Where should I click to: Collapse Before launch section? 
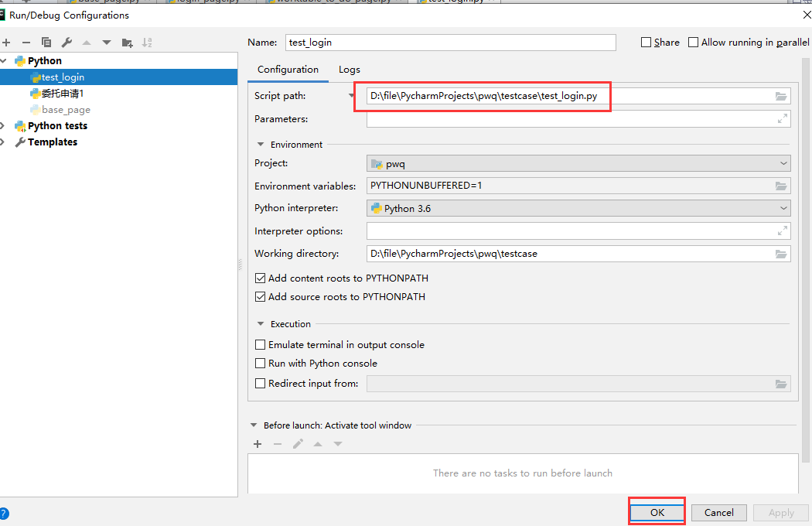coord(254,425)
